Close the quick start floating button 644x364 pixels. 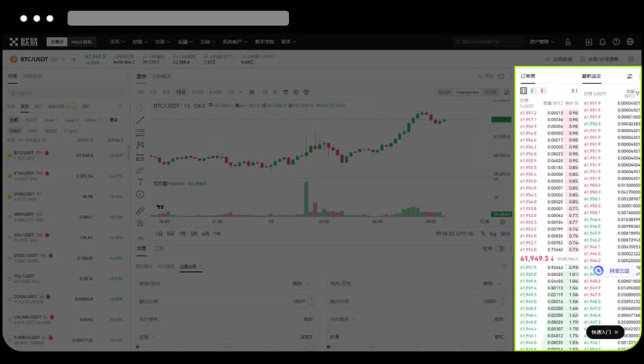pos(617,332)
